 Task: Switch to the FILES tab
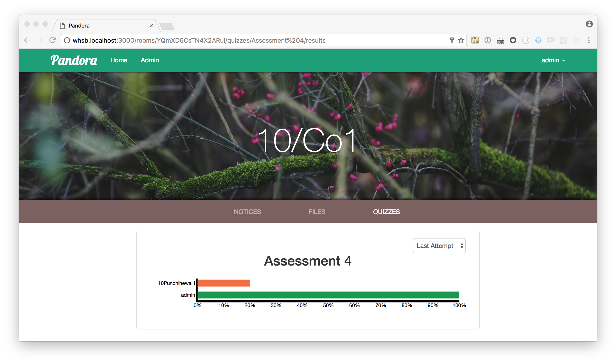(x=317, y=212)
